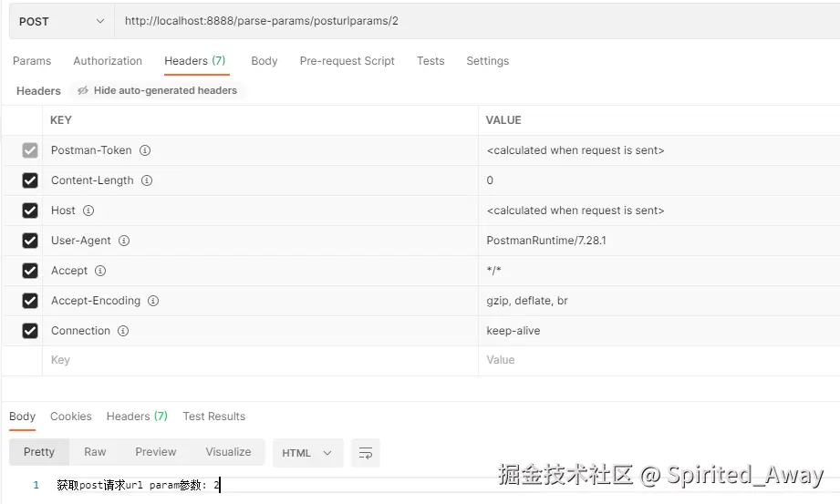840x504 pixels.
Task: Switch to the Params tab
Action: (x=32, y=61)
